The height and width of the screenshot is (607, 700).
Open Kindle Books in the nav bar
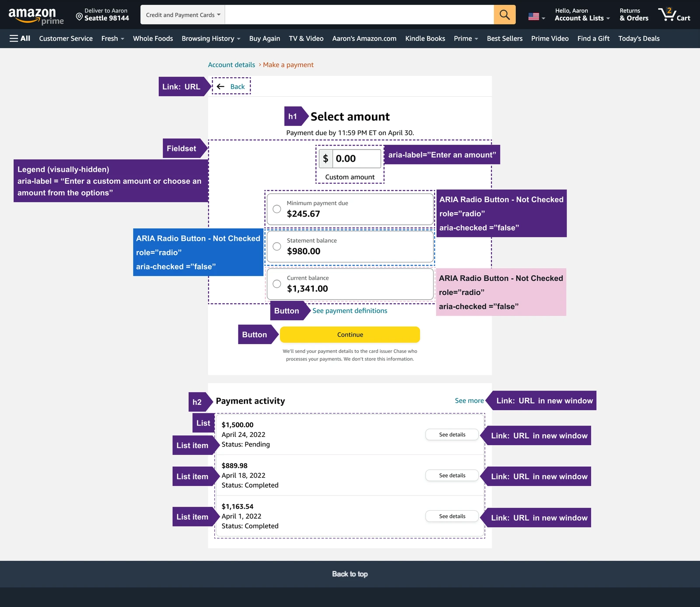pos(425,38)
